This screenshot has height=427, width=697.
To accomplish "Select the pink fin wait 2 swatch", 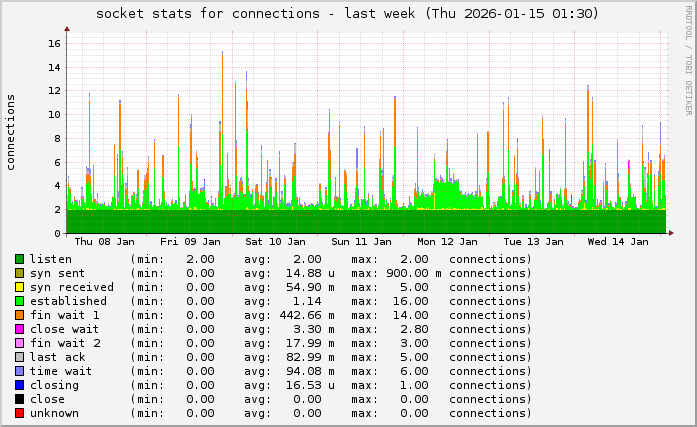I will [19, 343].
